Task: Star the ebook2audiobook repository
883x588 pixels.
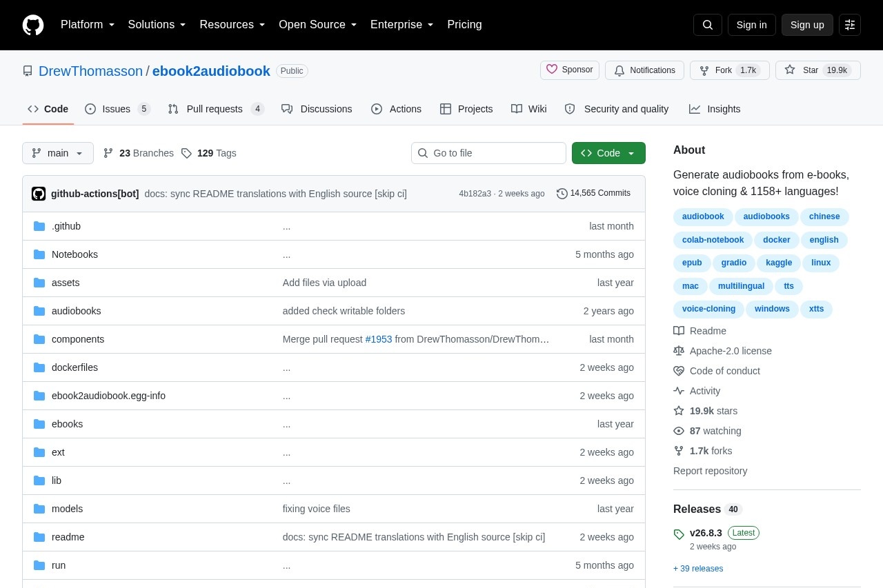Action: (818, 70)
